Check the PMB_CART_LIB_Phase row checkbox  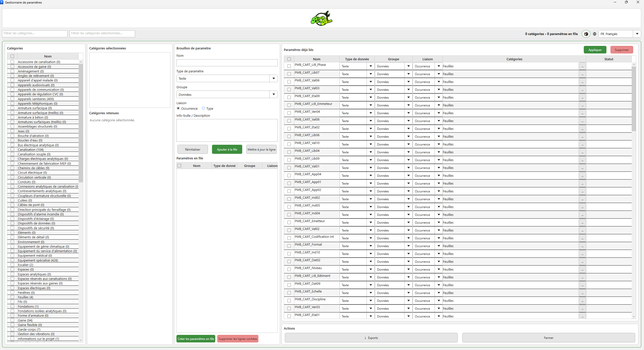289,66
